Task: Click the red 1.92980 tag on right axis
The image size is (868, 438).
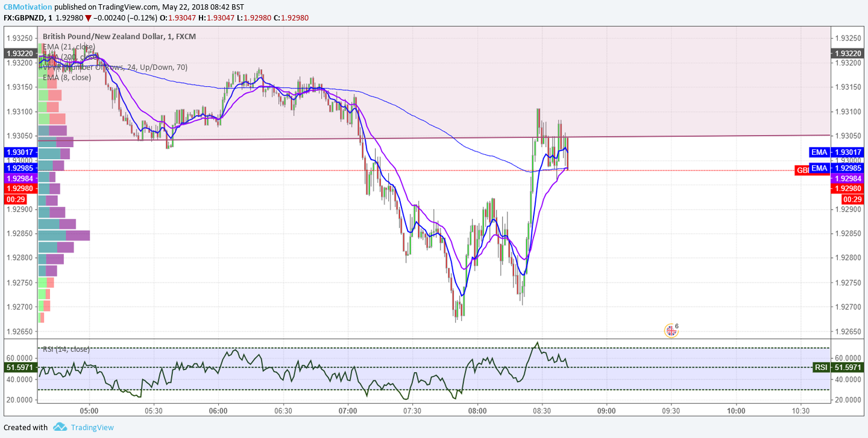Action: (848, 189)
